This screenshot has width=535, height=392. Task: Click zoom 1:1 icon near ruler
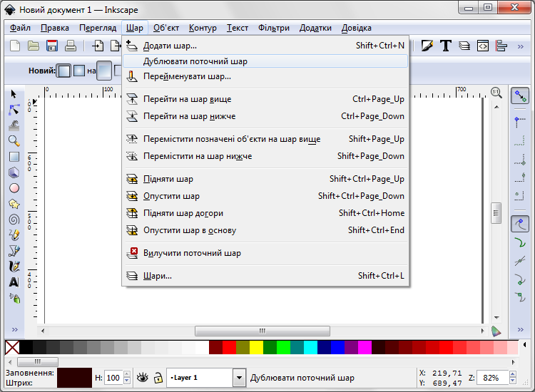coord(496,93)
